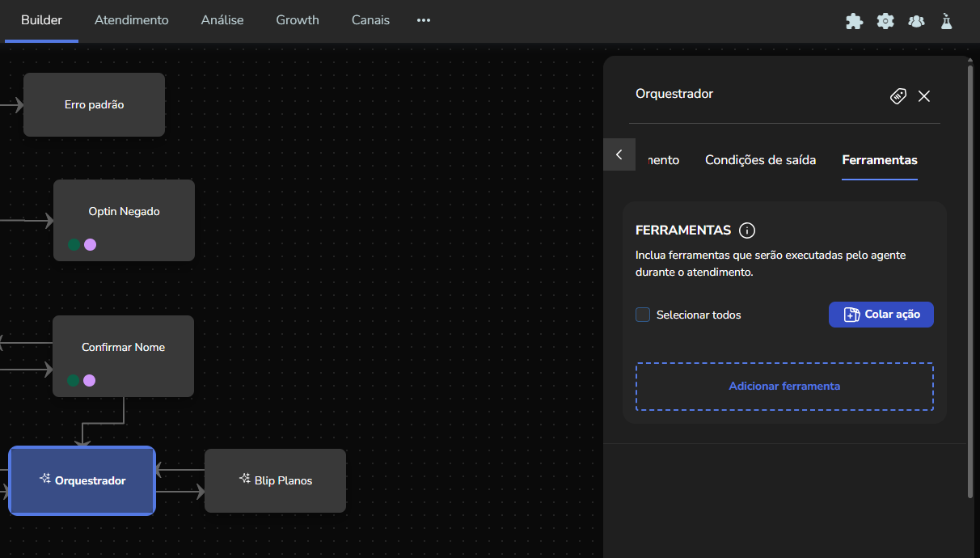Go to the Growth menu
980x558 pixels.
point(298,20)
